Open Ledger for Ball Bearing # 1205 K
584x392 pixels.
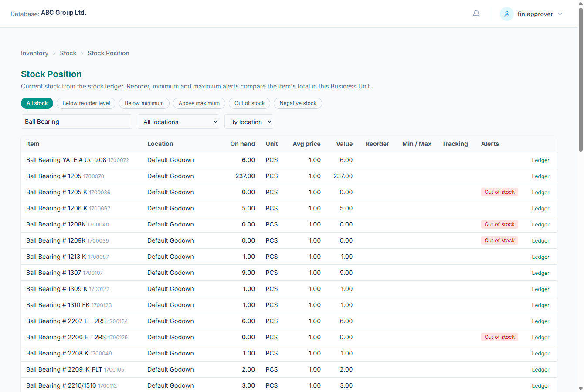540,193
